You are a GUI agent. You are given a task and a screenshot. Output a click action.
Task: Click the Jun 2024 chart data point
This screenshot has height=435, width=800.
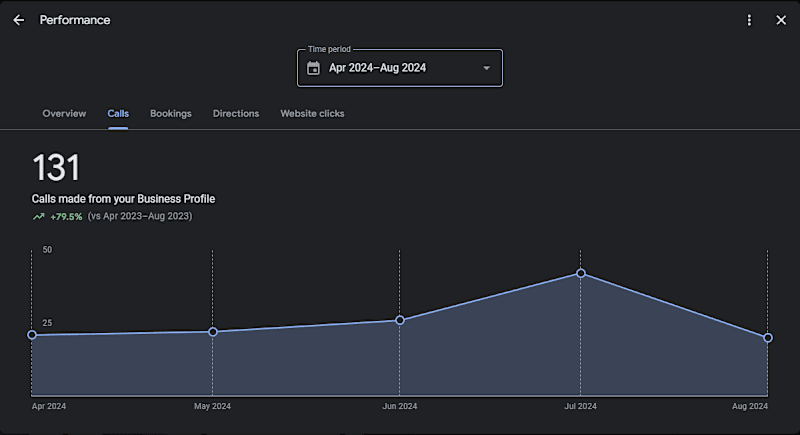[400, 320]
